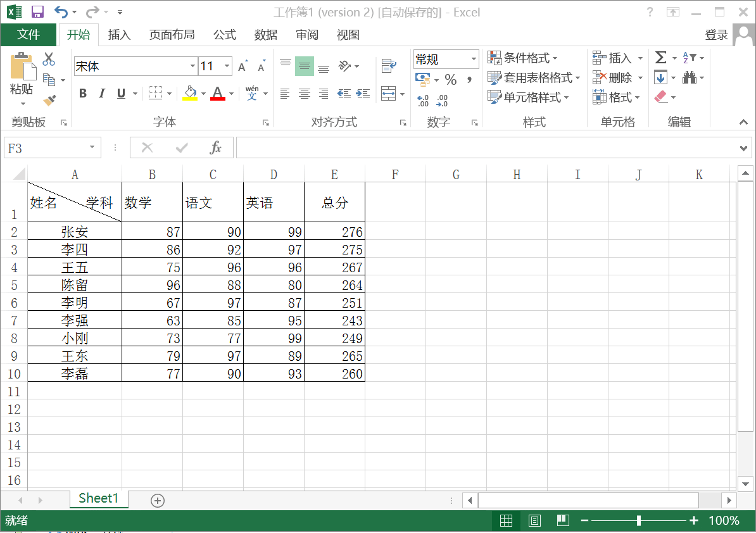Click the Insert Function fx icon

pyautogui.click(x=215, y=148)
